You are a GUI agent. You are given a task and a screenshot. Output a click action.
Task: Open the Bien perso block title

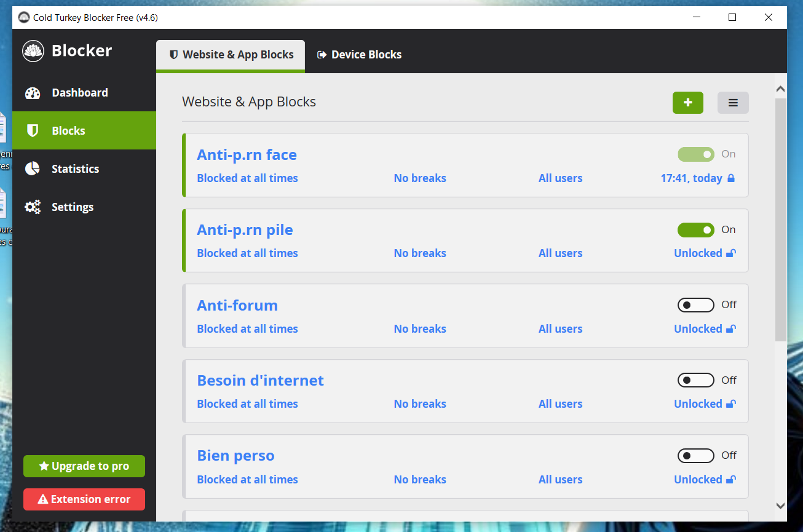[235, 456]
